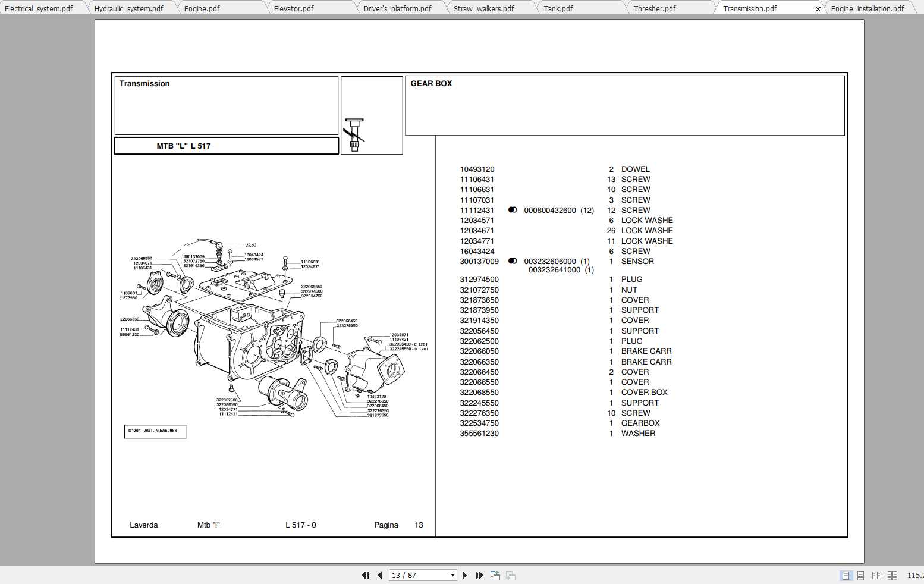
Task: Click the page number input field
Action: click(416, 575)
